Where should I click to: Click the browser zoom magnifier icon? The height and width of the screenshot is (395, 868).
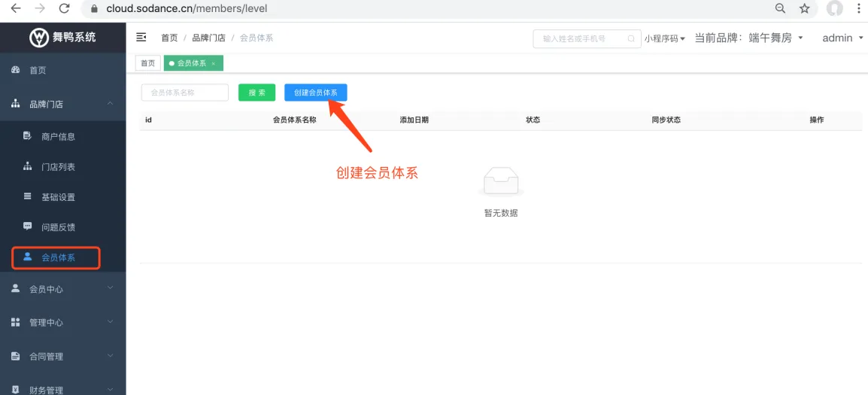(781, 9)
